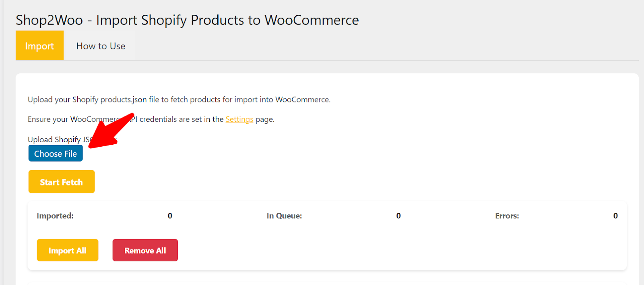
Task: Click the word page. after Settings link
Action: pos(265,119)
